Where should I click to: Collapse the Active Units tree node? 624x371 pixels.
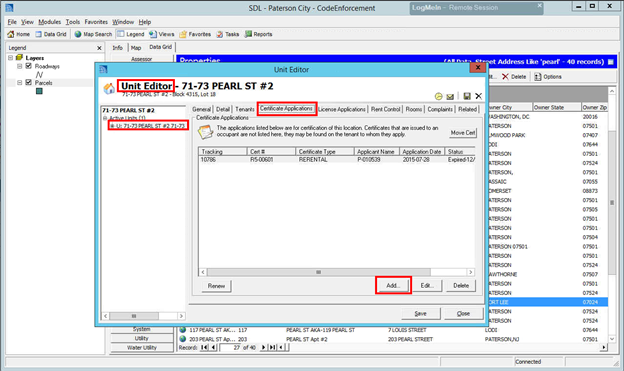tap(105, 118)
